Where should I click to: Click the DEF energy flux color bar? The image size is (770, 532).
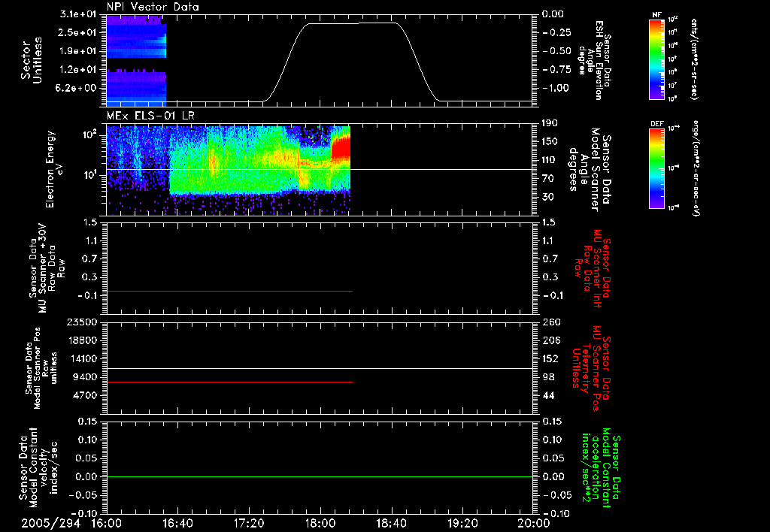pyautogui.click(x=656, y=168)
